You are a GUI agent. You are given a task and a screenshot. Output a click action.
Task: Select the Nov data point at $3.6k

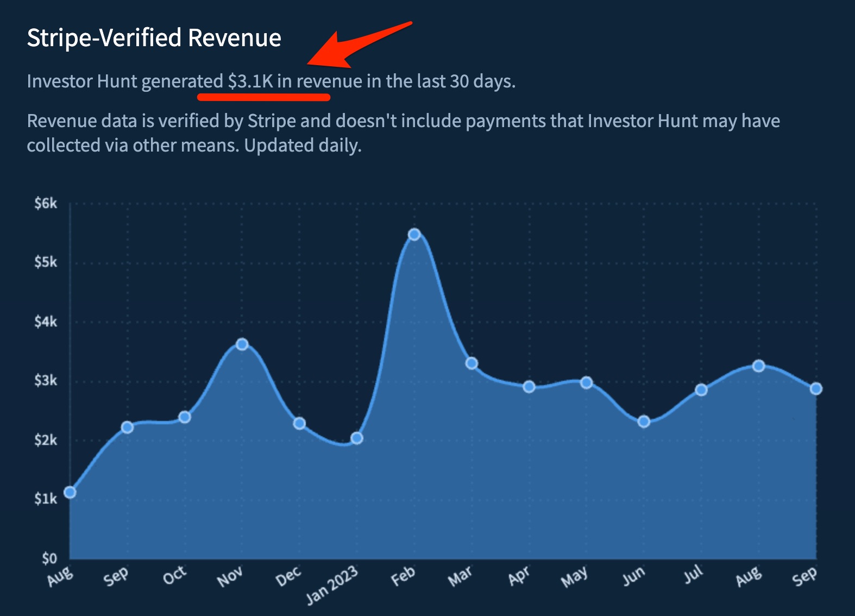(242, 344)
